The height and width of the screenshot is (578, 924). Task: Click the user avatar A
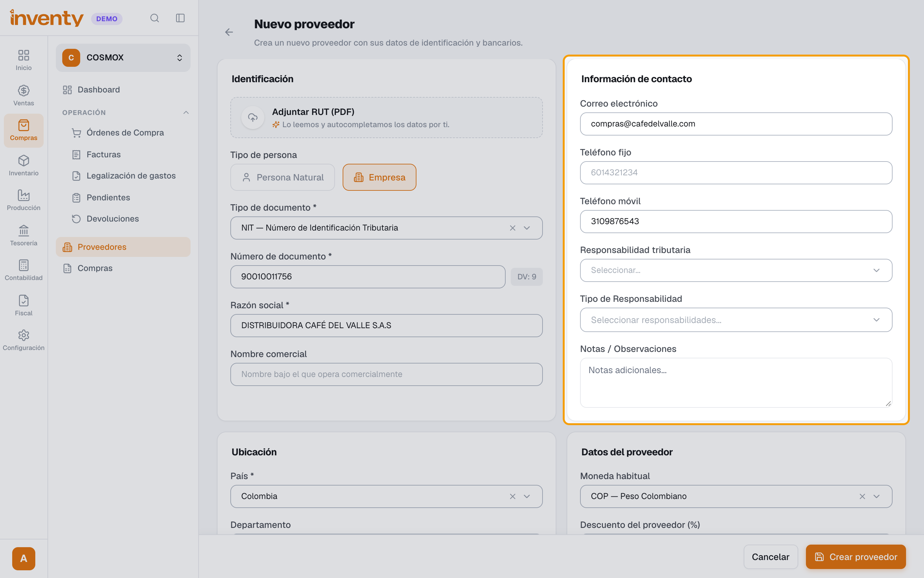click(x=24, y=558)
